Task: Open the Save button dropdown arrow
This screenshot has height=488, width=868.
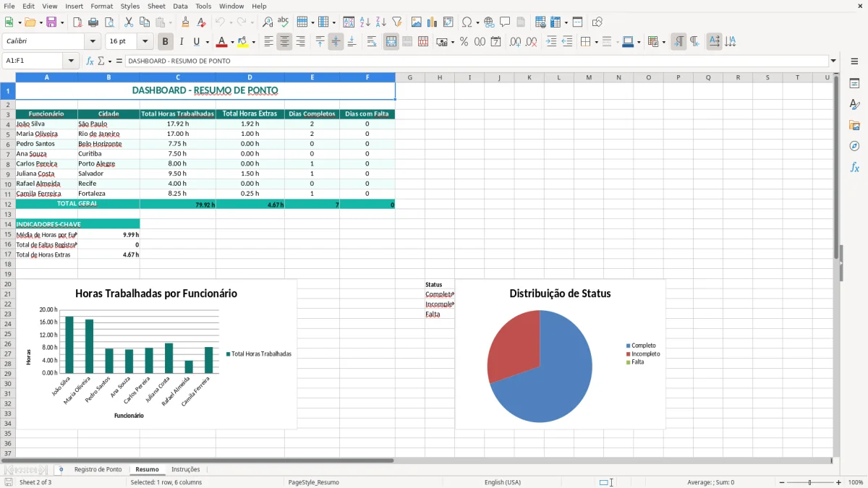Action: click(62, 22)
